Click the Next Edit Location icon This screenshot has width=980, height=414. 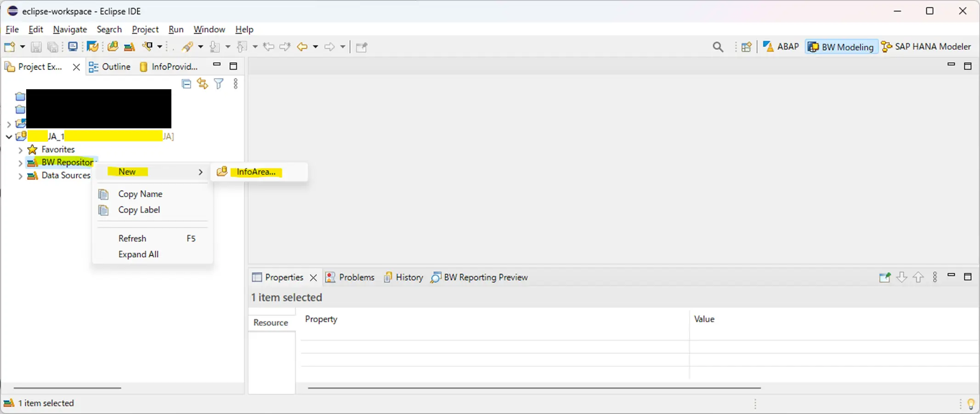pyautogui.click(x=285, y=46)
